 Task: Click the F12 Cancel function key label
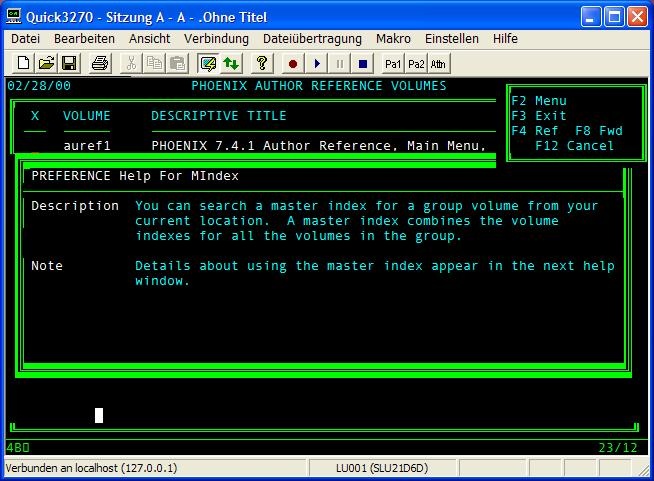[574, 146]
